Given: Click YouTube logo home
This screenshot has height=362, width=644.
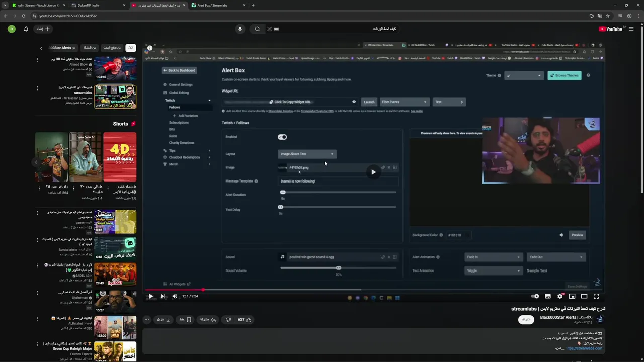Looking at the screenshot, I should 611,29.
